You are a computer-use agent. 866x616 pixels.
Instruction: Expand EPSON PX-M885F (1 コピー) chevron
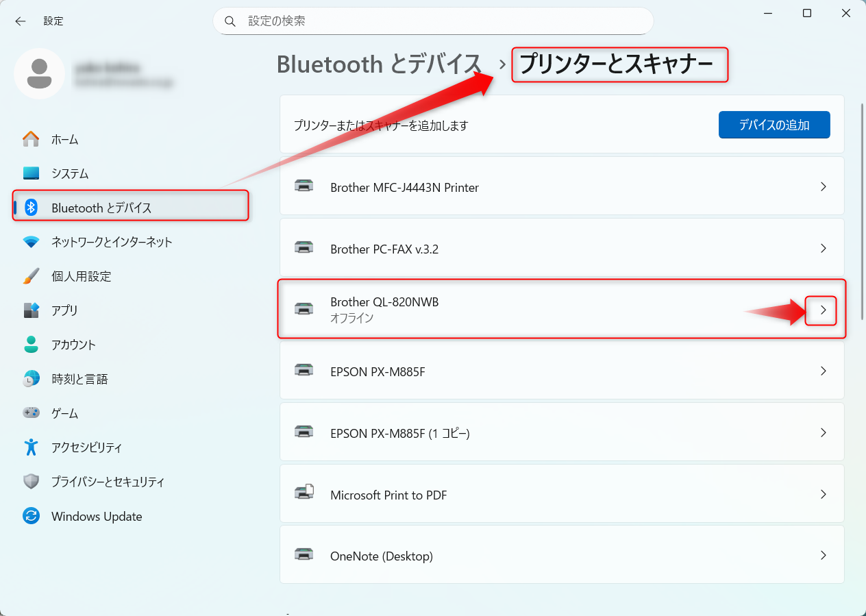pos(824,432)
